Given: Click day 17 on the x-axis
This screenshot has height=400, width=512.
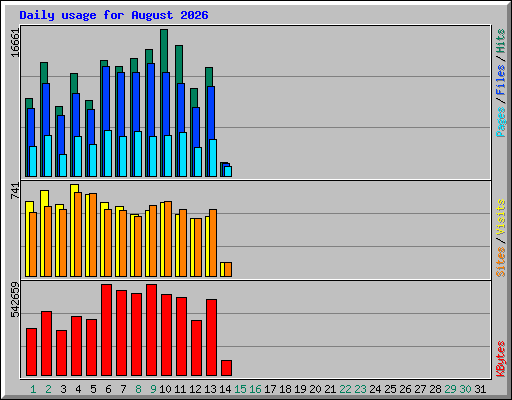Looking at the screenshot, I should 270,389.
